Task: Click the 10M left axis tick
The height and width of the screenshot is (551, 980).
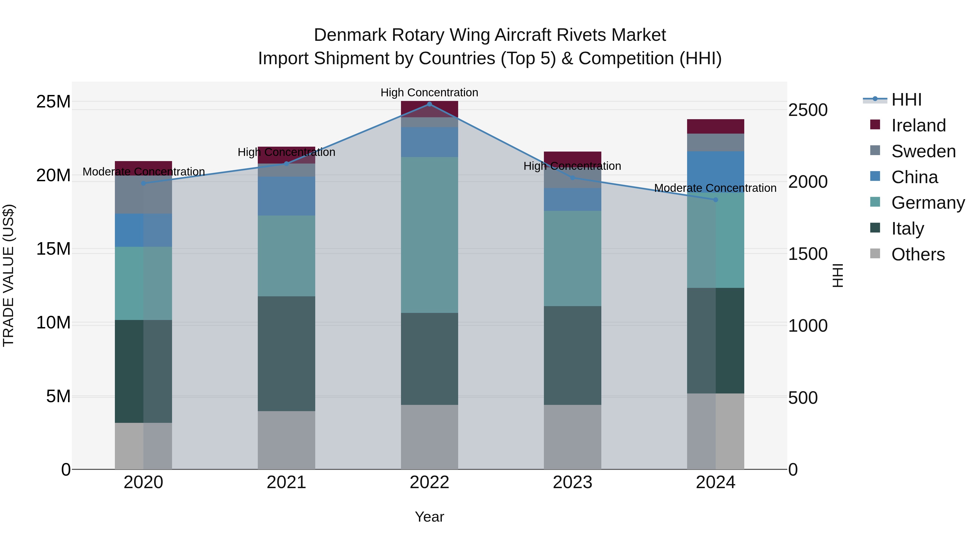Action: coord(53,322)
